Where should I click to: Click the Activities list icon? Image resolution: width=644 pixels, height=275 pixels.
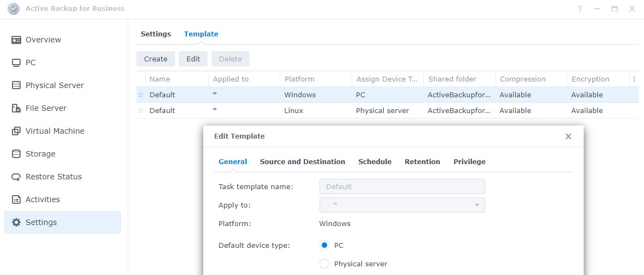pos(16,199)
